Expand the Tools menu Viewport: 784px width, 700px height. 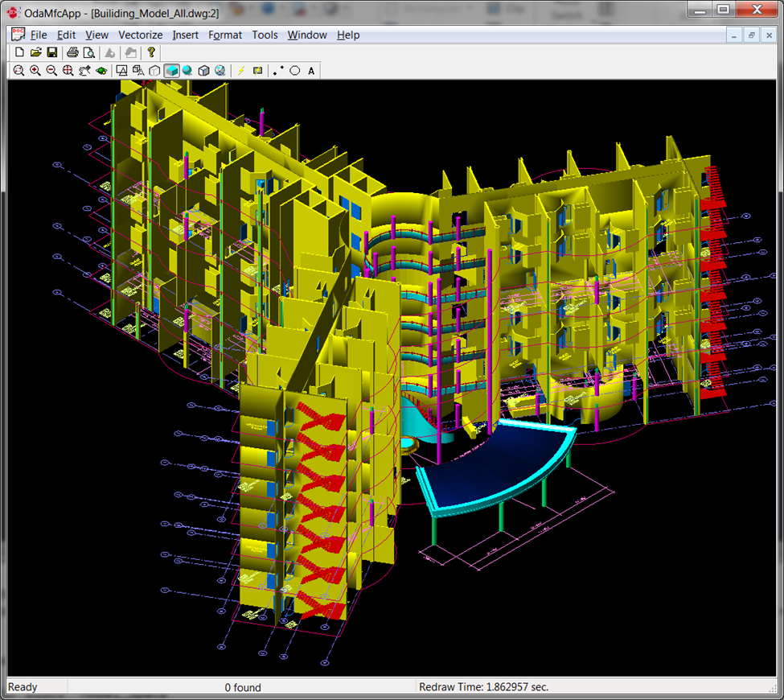click(x=265, y=35)
